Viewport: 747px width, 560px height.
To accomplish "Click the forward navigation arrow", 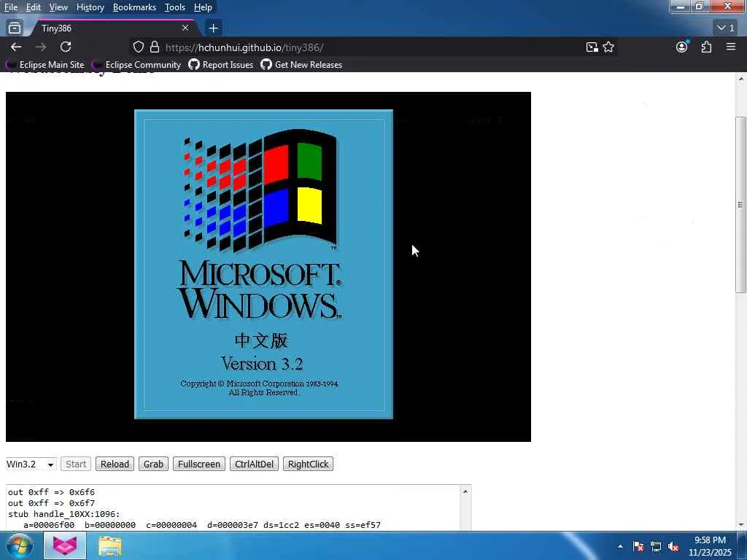I will coord(41,47).
